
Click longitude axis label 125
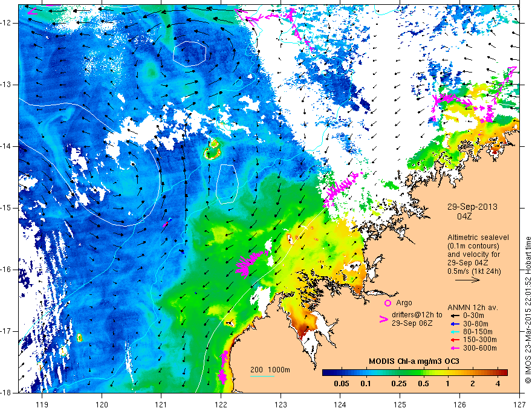[400, 405]
